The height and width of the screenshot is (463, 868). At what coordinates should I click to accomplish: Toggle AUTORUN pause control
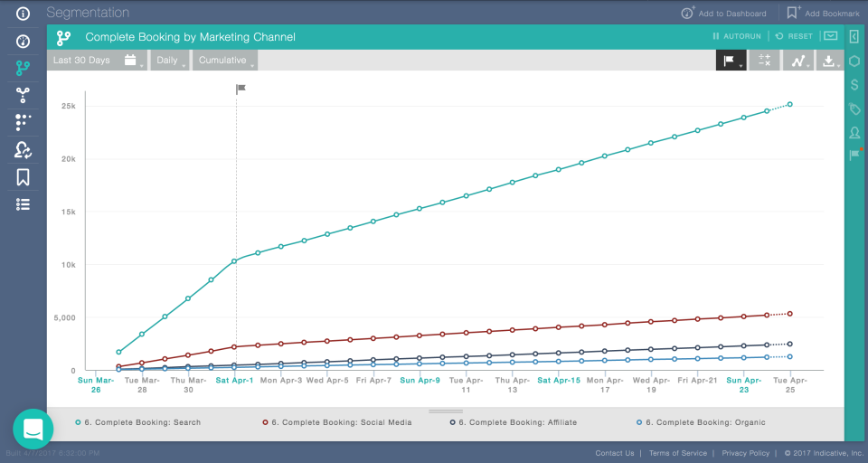737,36
